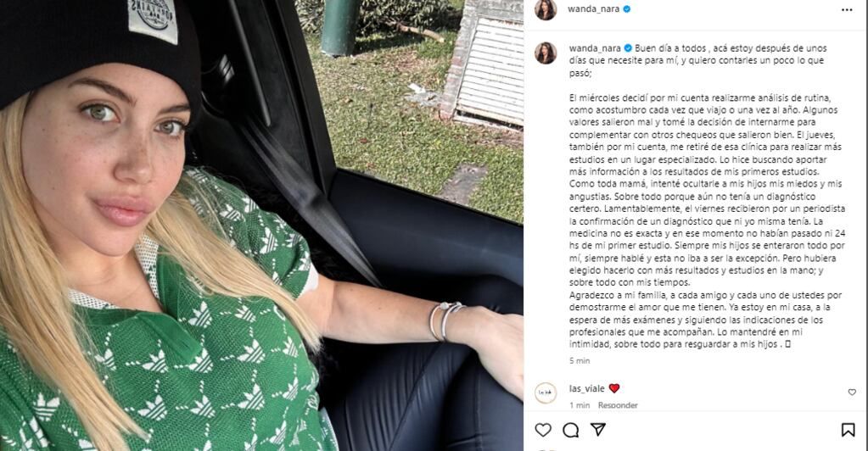Click the caption author avatar
The image size is (868, 451).
point(546,53)
